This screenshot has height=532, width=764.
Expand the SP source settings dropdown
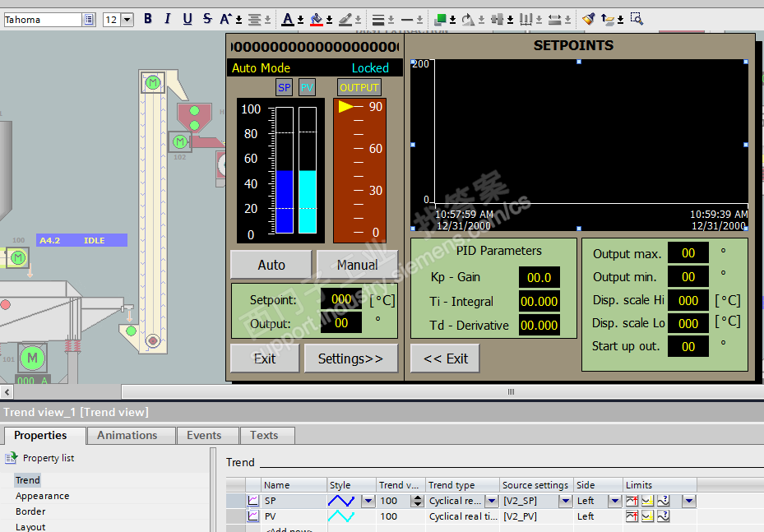click(566, 501)
